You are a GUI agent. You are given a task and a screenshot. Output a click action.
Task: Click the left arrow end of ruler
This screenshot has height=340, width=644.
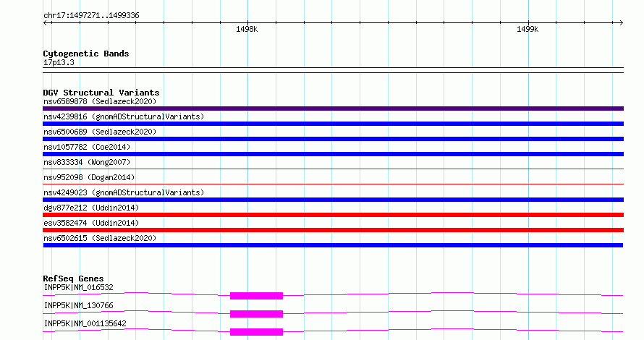pyautogui.click(x=46, y=23)
